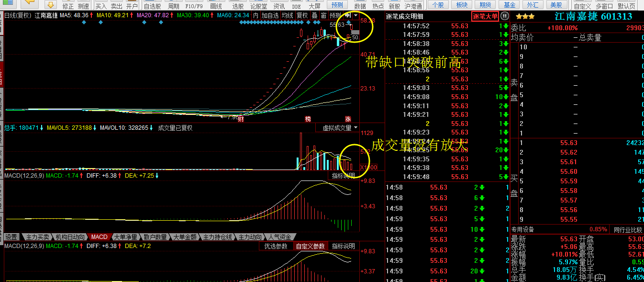Open the 沪港通 toolbar item

(413, 6)
